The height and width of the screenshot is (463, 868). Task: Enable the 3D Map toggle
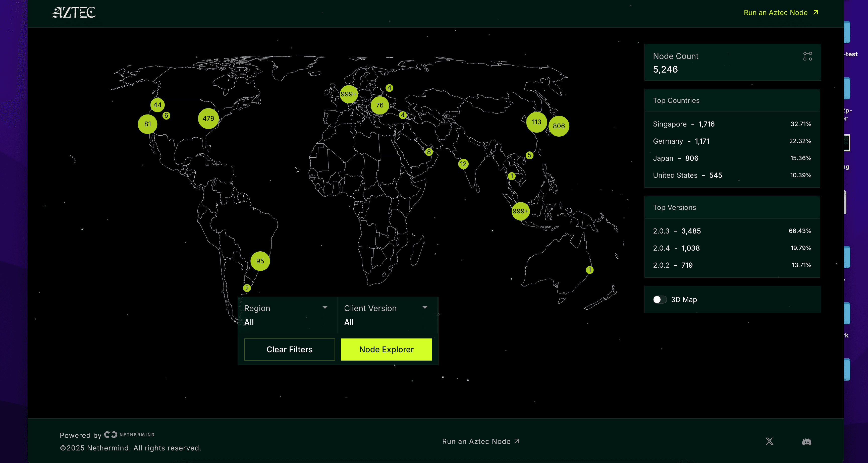(660, 300)
